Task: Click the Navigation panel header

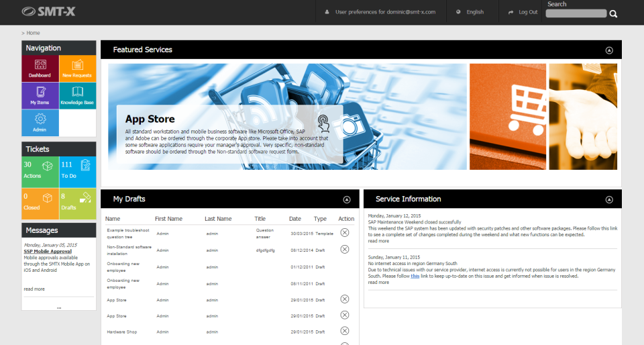Action: [x=59, y=48]
